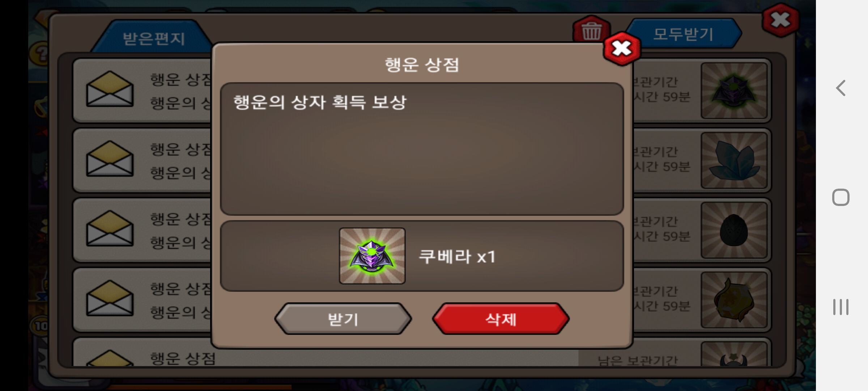Close the 행운 상점 popup dialog
This screenshot has width=868, height=391.
[x=622, y=49]
